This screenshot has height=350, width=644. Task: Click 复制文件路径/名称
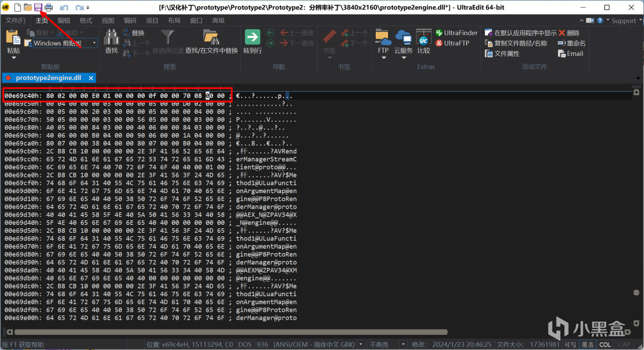(516, 43)
